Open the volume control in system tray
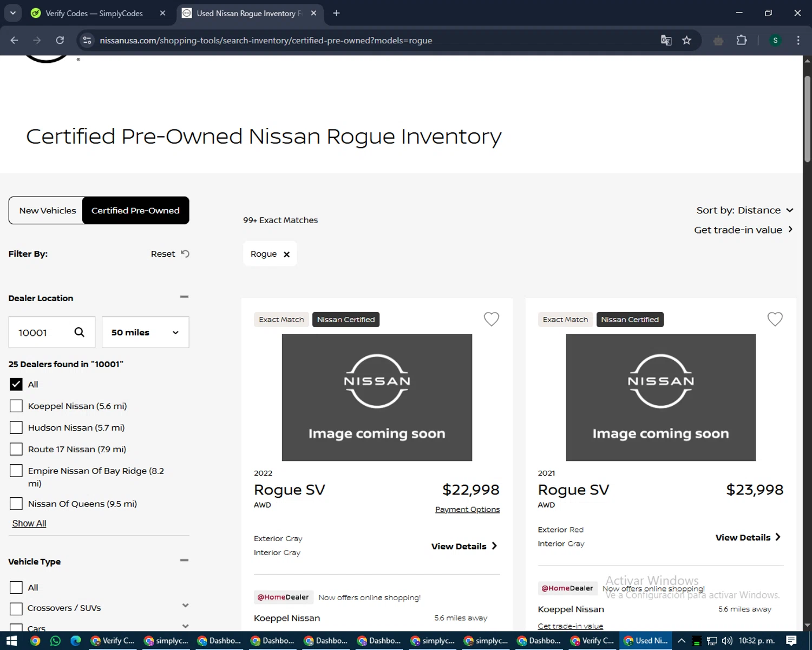The image size is (812, 650). (727, 641)
